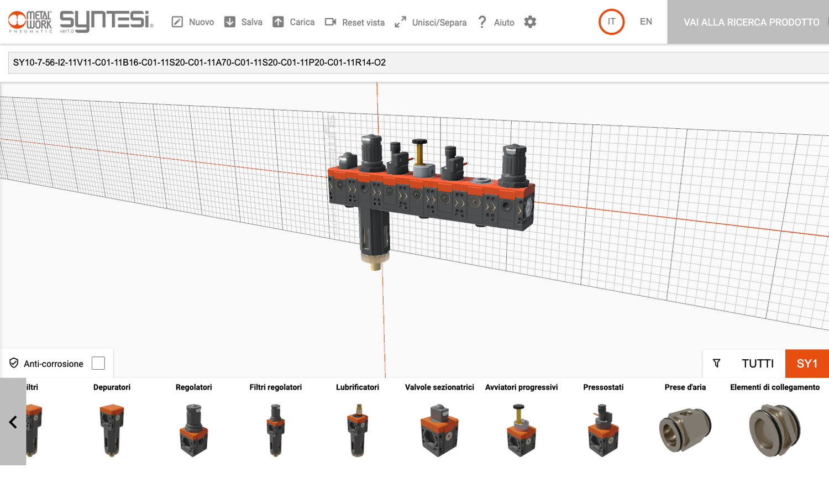Select the Elementi di collegamento thumbnail
The width and height of the screenshot is (829, 504).
click(775, 429)
